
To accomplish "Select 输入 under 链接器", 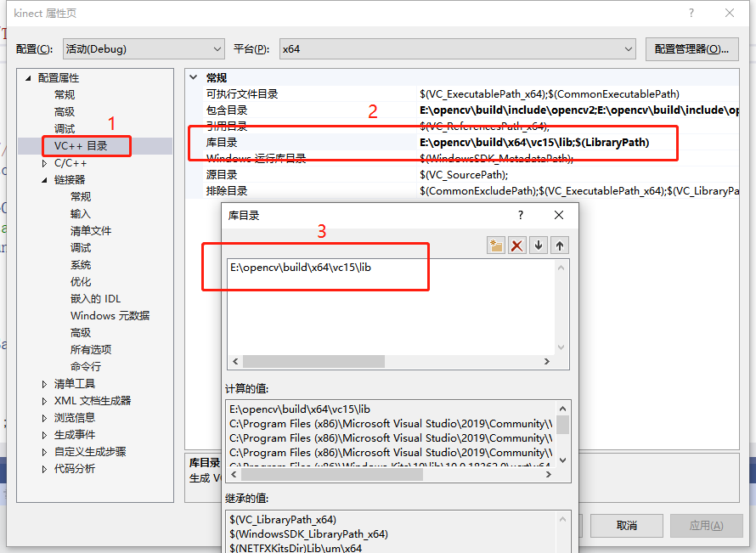I will [81, 213].
